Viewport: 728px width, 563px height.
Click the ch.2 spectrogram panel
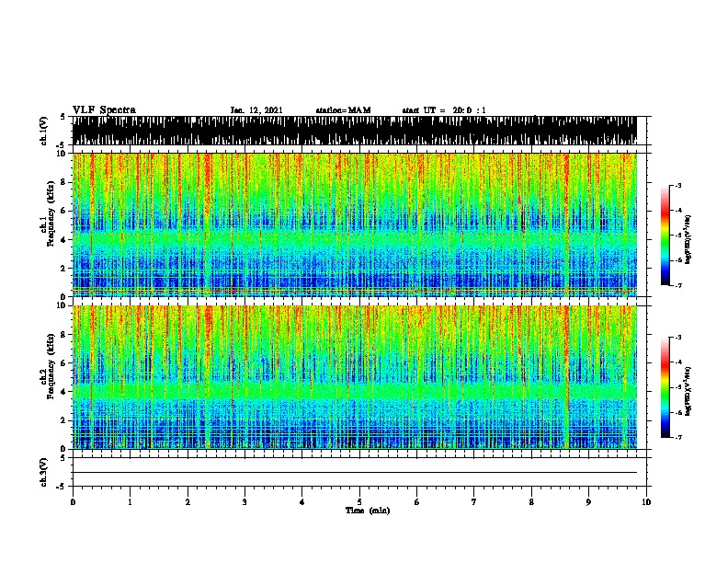coord(355,377)
